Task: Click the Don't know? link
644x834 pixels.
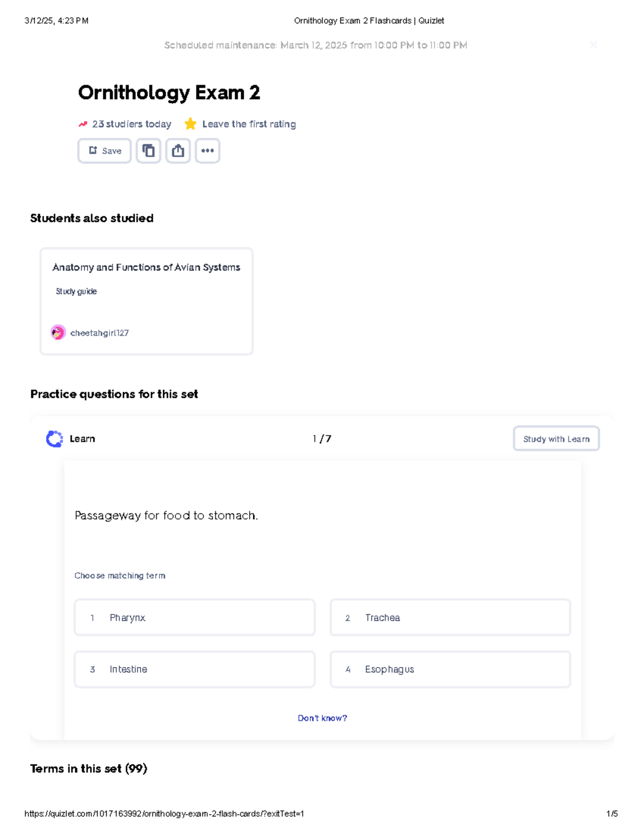Action: 322,718
